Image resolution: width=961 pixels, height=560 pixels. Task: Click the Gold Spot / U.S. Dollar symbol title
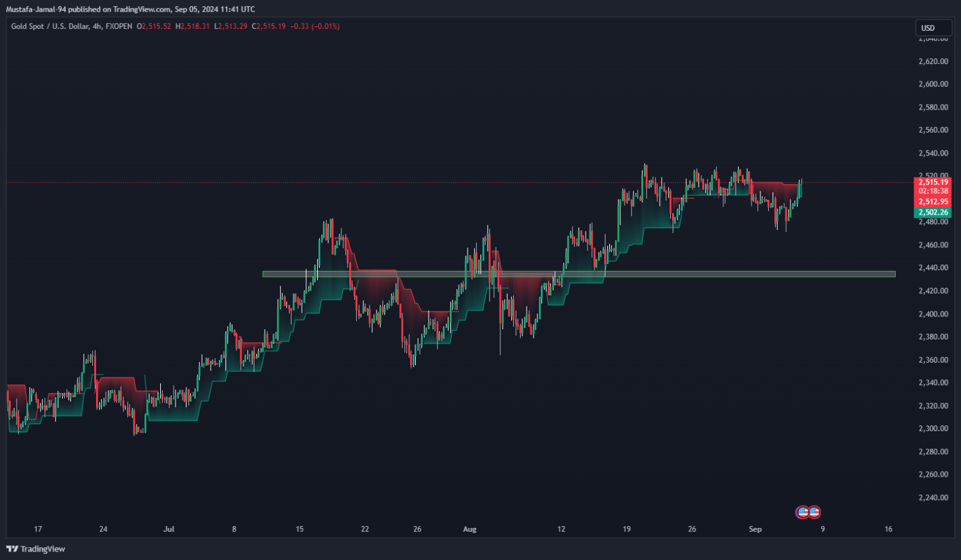point(48,26)
